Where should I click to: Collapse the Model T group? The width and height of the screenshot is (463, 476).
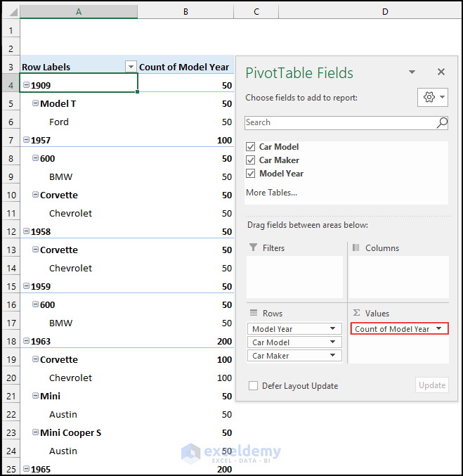pos(36,103)
